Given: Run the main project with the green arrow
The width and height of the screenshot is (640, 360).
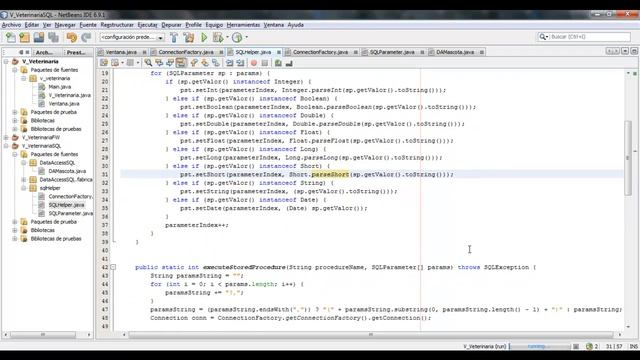Looking at the screenshot, I should coord(204,38).
